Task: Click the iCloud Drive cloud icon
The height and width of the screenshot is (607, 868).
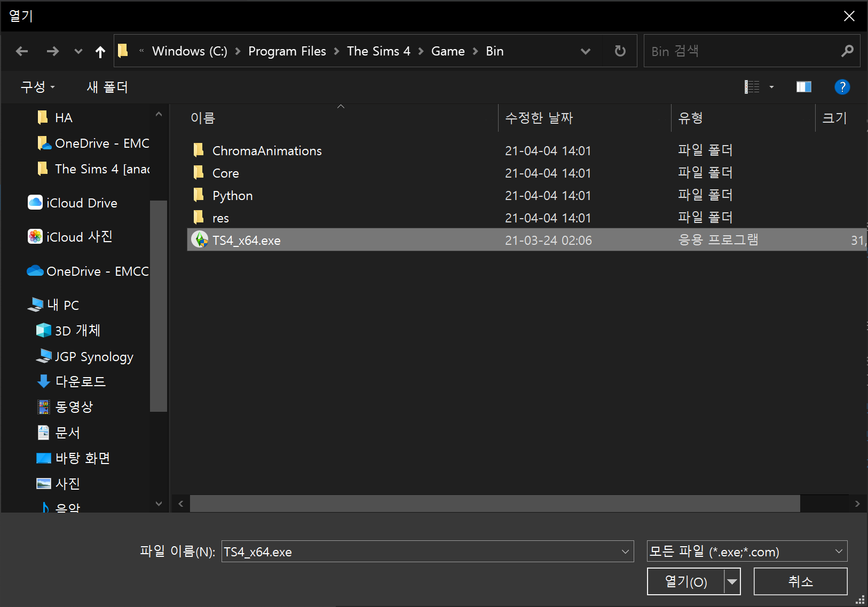Action: (x=35, y=203)
